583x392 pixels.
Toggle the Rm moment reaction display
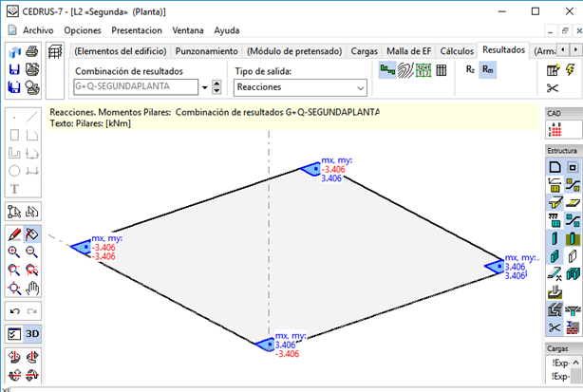point(487,69)
